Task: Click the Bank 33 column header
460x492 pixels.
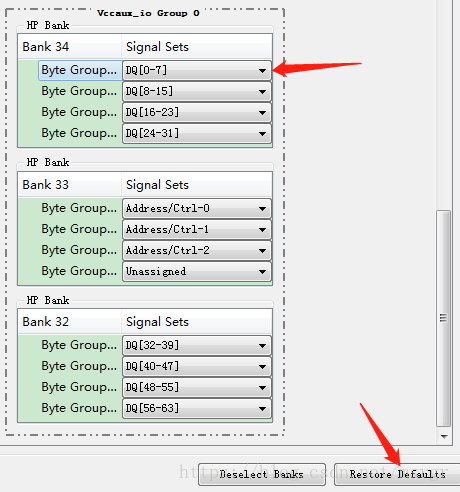Action: coord(70,185)
